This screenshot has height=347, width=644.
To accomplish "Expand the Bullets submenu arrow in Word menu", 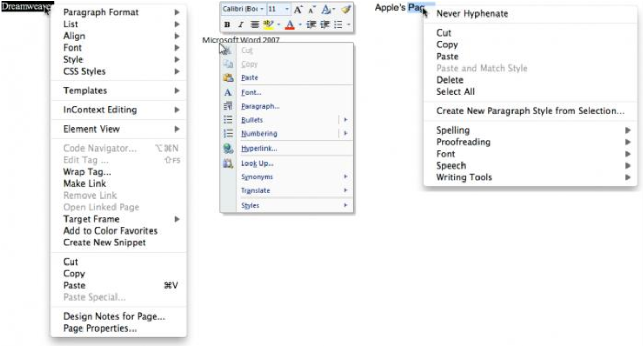I will tap(345, 120).
